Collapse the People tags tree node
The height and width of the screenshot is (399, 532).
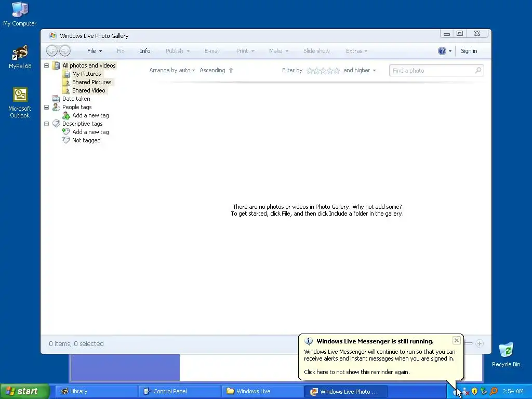pos(46,107)
